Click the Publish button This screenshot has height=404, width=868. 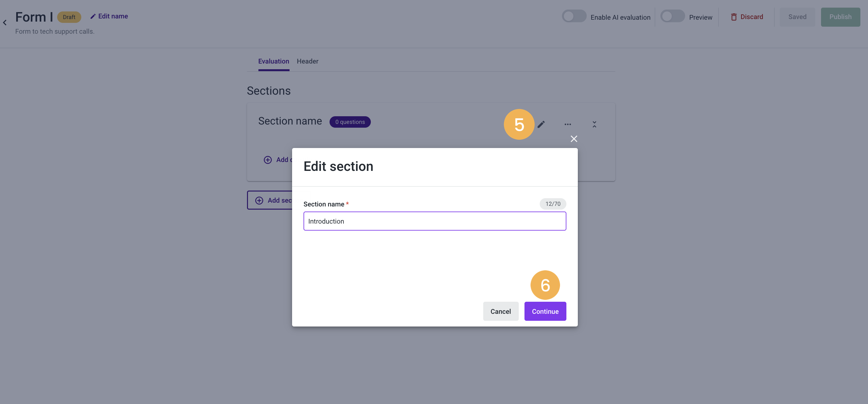pyautogui.click(x=840, y=17)
